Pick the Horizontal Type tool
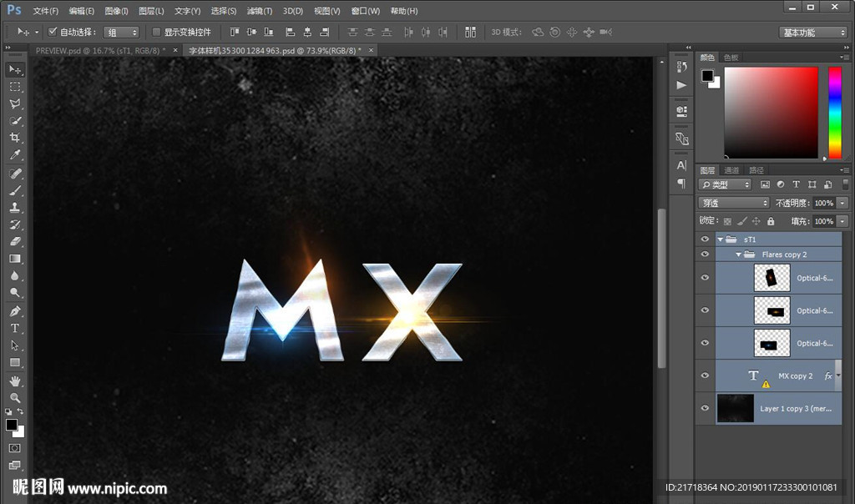 click(x=15, y=328)
